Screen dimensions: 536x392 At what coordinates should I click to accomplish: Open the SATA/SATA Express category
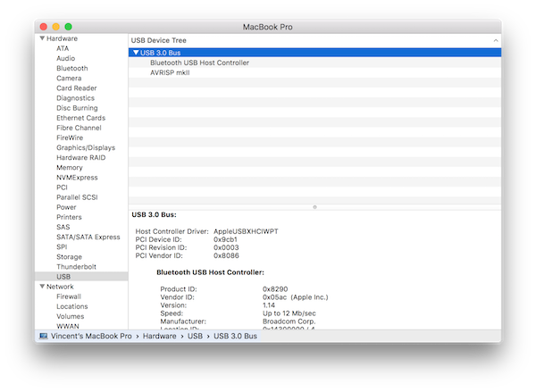pos(88,237)
